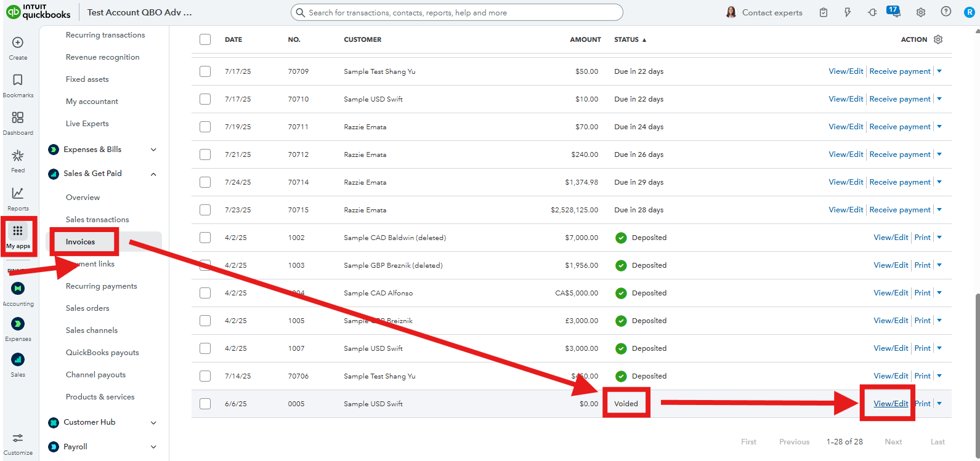Go to Dashboard icon
Image resolution: width=980 pixels, height=461 pixels.
[18, 118]
